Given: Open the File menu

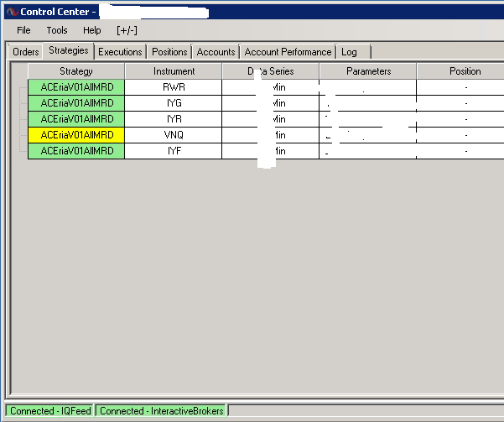Looking at the screenshot, I should [x=23, y=30].
